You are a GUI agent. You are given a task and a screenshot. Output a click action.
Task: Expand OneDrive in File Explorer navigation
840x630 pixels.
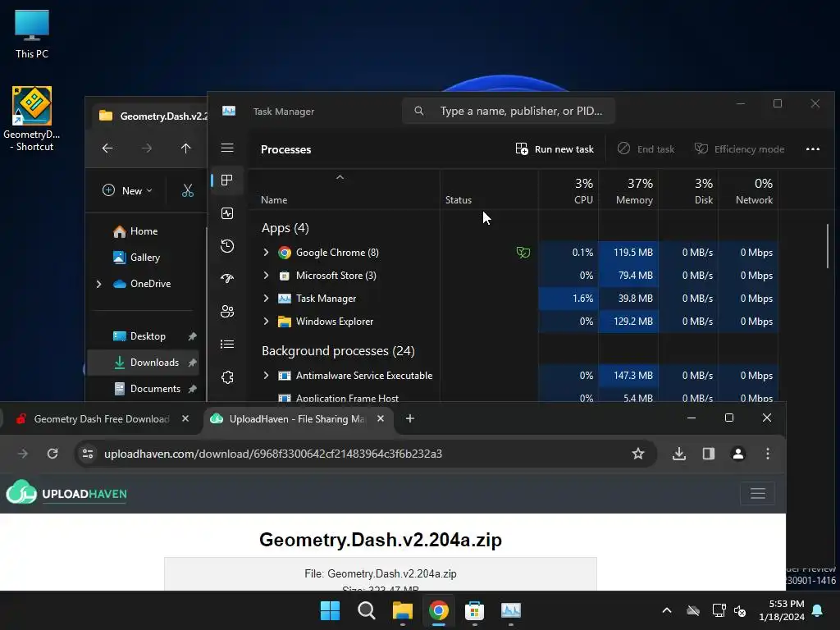tap(98, 284)
